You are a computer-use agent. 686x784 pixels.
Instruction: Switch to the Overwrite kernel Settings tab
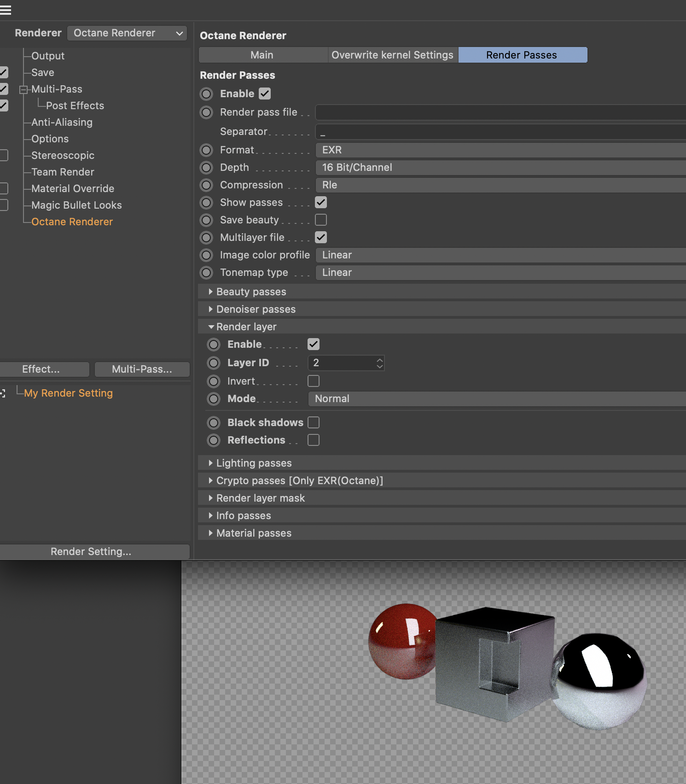click(393, 55)
